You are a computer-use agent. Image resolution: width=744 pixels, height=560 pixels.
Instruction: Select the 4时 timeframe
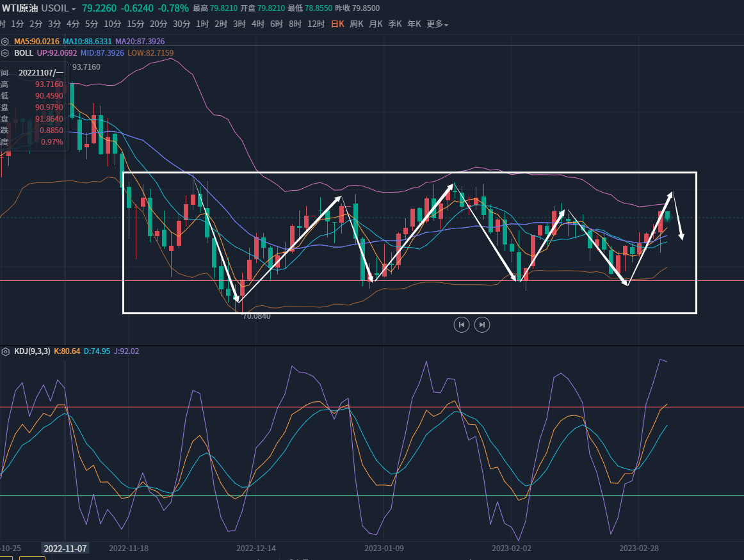point(258,24)
